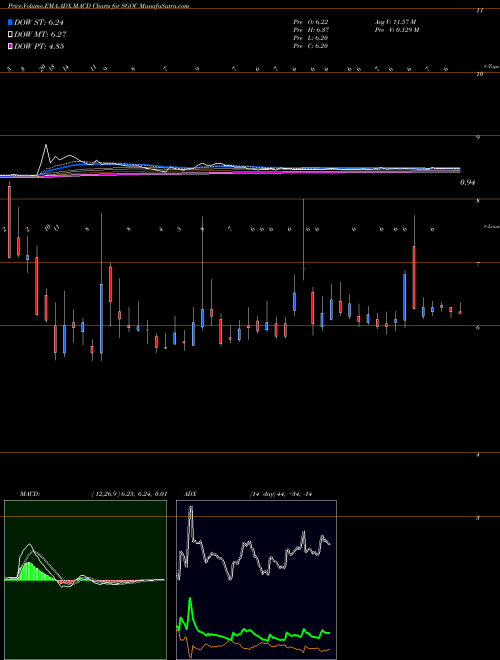Click the price axis label 7
Viewport: 500px width, 660px height.
pyautogui.click(x=478, y=264)
